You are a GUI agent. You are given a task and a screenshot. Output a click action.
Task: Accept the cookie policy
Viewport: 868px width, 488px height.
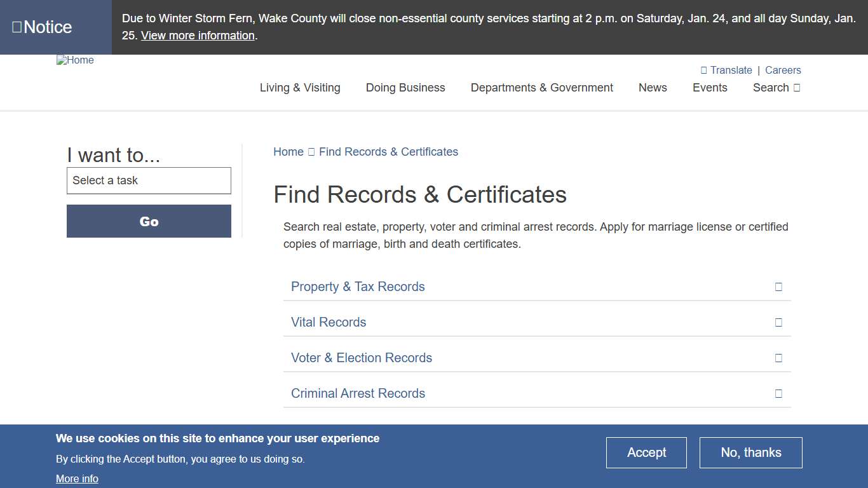click(x=646, y=452)
